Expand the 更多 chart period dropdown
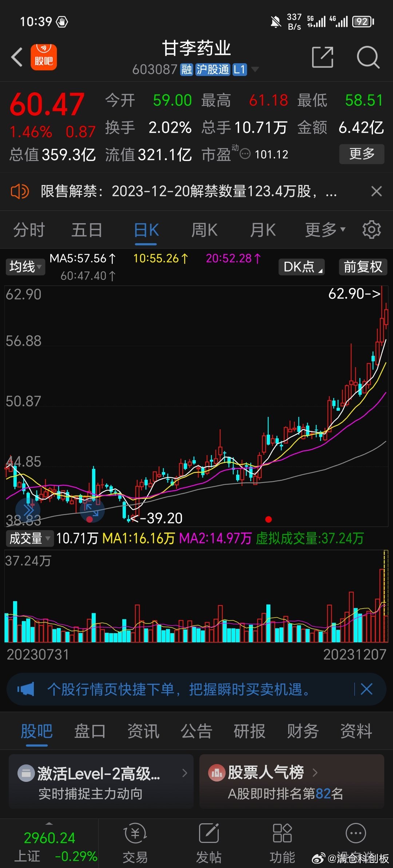Image resolution: width=393 pixels, height=868 pixels. coord(325,230)
